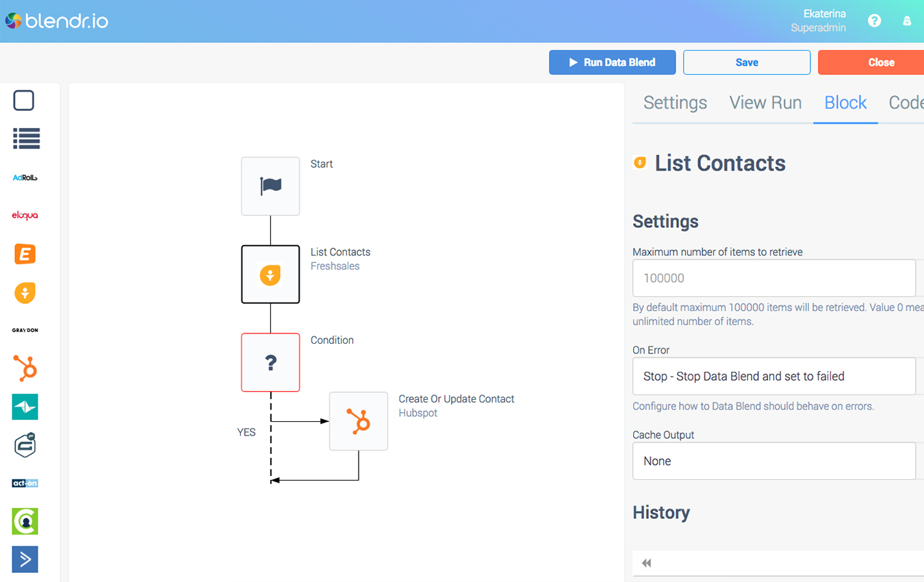This screenshot has width=924, height=582.
Task: Open the View Run tab
Action: point(765,103)
